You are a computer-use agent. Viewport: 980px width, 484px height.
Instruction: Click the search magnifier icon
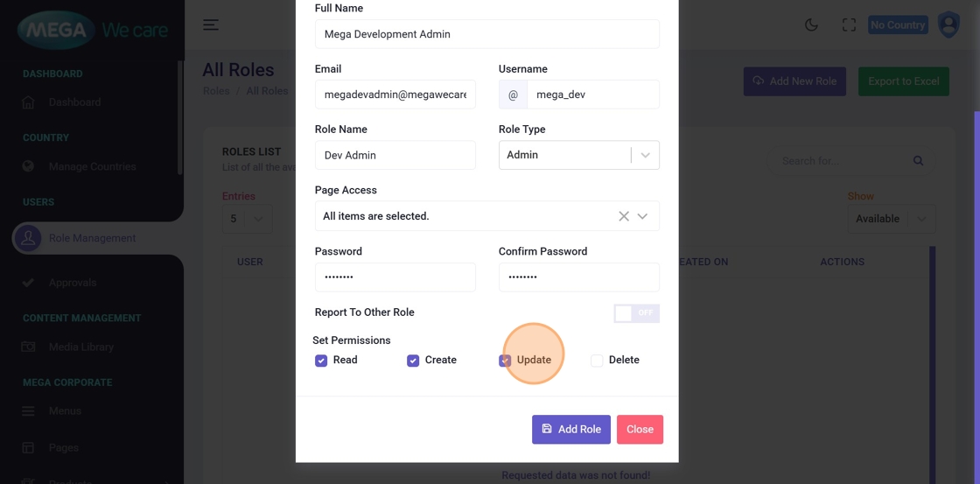coord(918,161)
